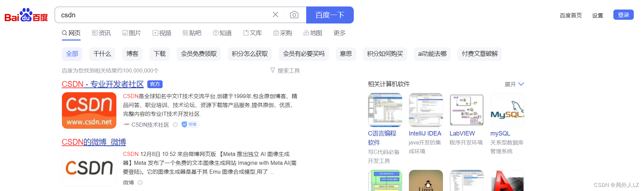Select the 干什么 filter chip
Screen dimensions: 644x191
102,54
